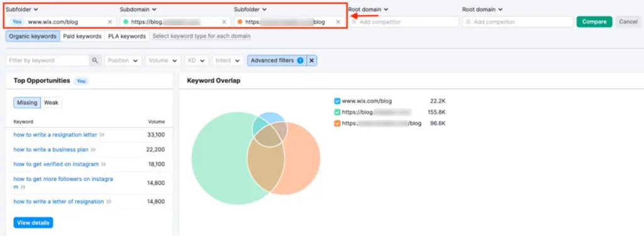Remove the Advanced filters with X icon
The height and width of the screenshot is (236, 644).
click(312, 60)
